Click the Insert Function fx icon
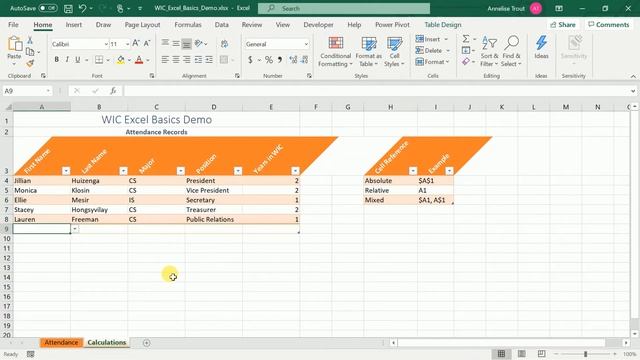640x360 pixels. 113,91
